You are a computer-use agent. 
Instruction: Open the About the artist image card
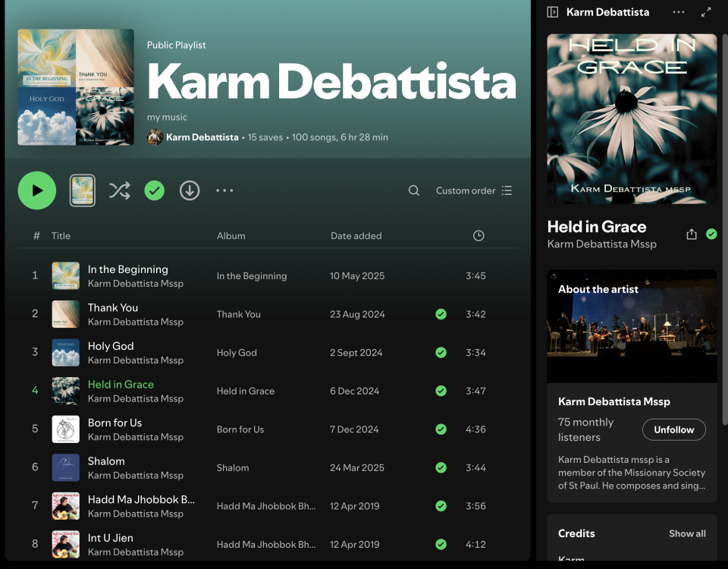click(x=632, y=326)
